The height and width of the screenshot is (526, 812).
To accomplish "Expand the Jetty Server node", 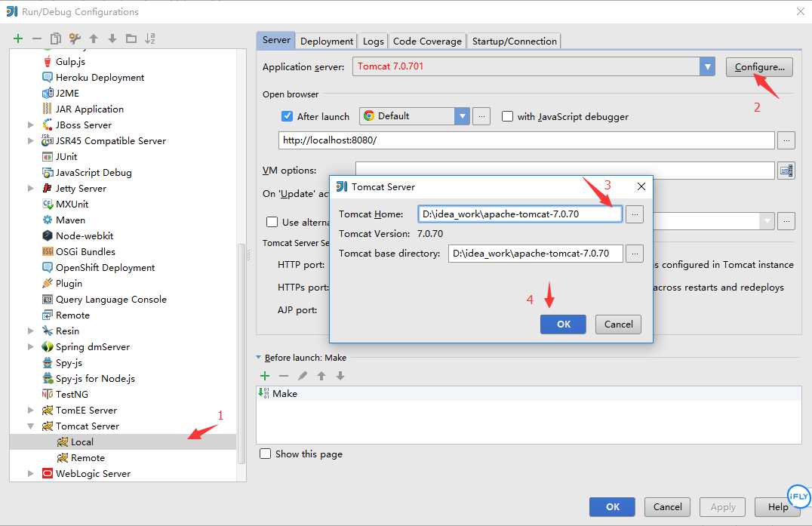I will click(30, 189).
